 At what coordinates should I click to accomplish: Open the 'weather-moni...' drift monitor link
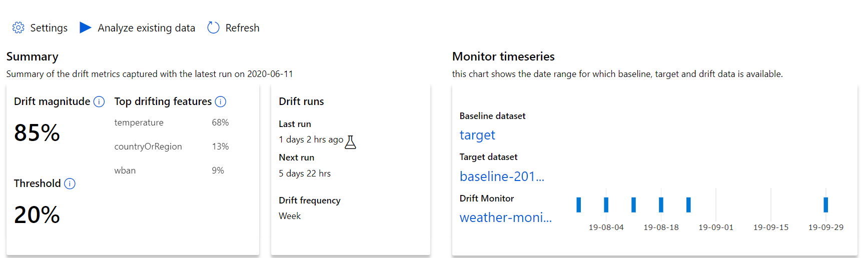[x=505, y=217]
